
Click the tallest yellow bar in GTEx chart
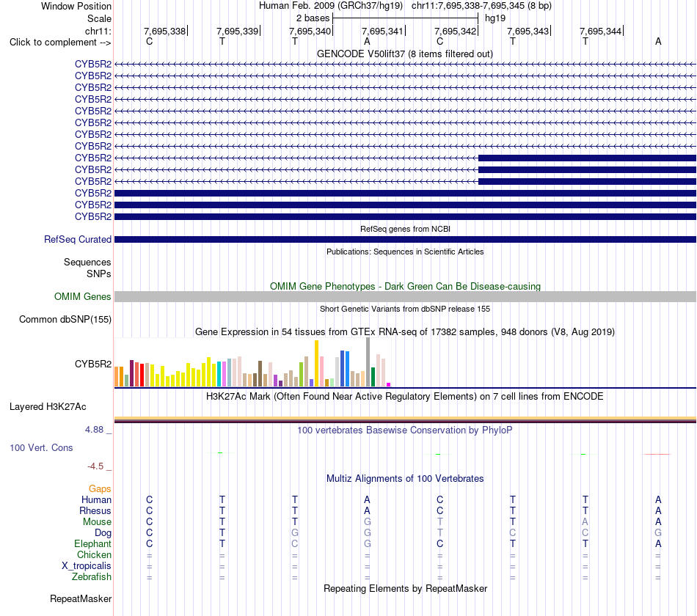pos(316,364)
